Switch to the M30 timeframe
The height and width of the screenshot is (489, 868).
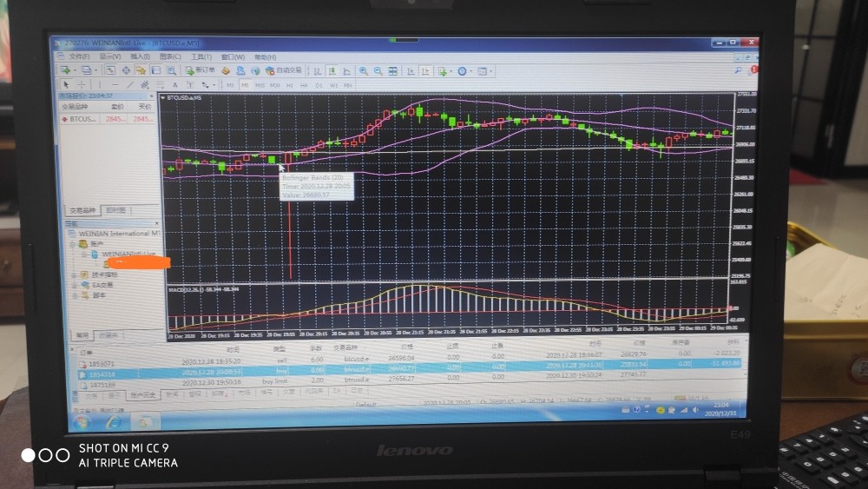point(274,85)
